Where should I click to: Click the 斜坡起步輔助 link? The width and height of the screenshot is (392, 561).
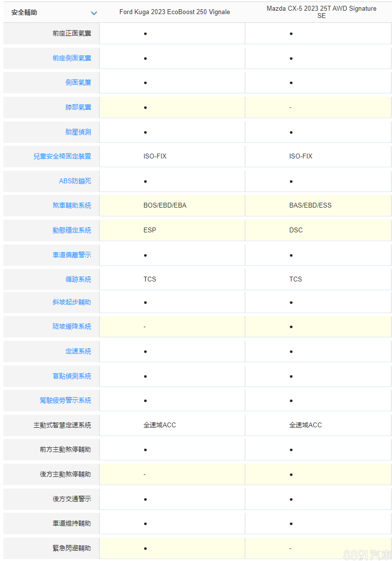(x=72, y=302)
